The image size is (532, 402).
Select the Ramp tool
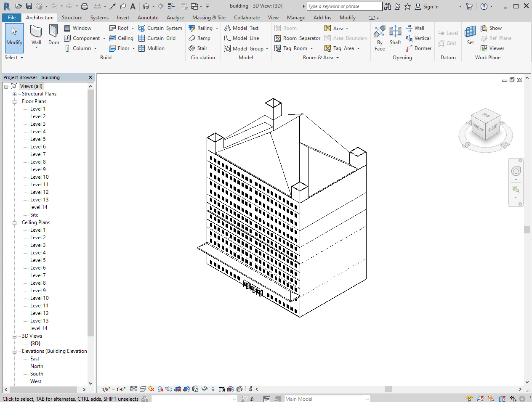tap(199, 38)
